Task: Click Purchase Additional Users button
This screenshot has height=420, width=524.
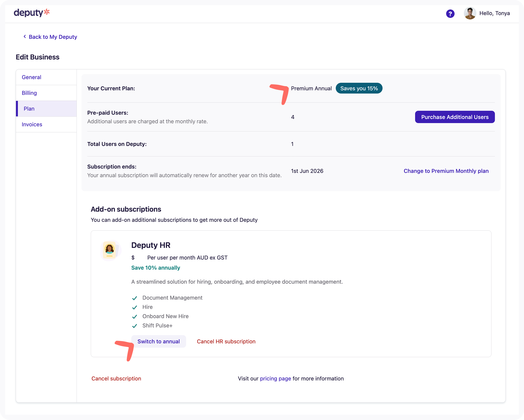Action: 455,117
